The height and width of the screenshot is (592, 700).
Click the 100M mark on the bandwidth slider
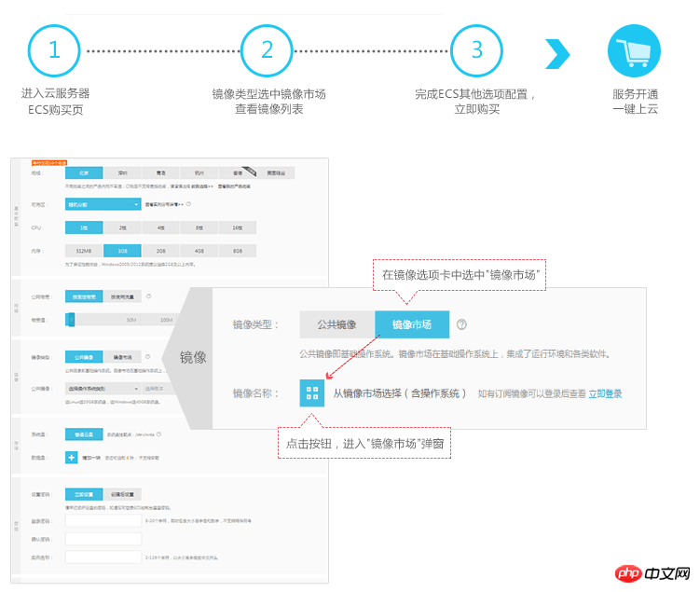(166, 320)
